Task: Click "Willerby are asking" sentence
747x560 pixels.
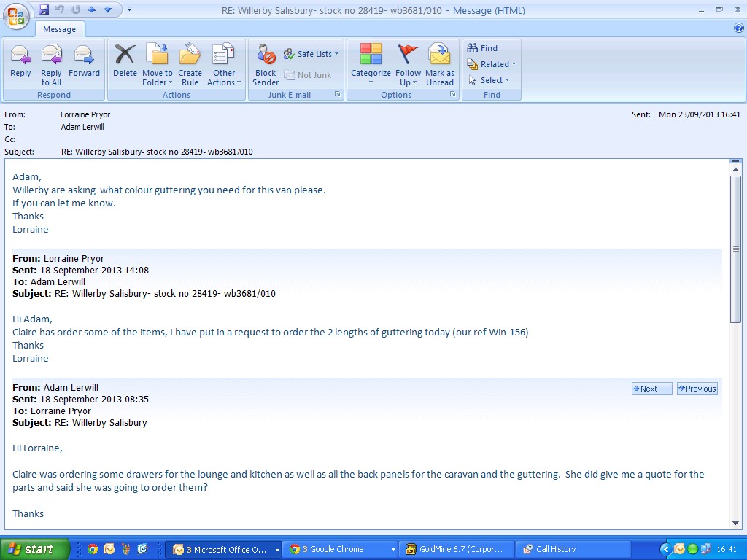Action: pyautogui.click(x=169, y=190)
